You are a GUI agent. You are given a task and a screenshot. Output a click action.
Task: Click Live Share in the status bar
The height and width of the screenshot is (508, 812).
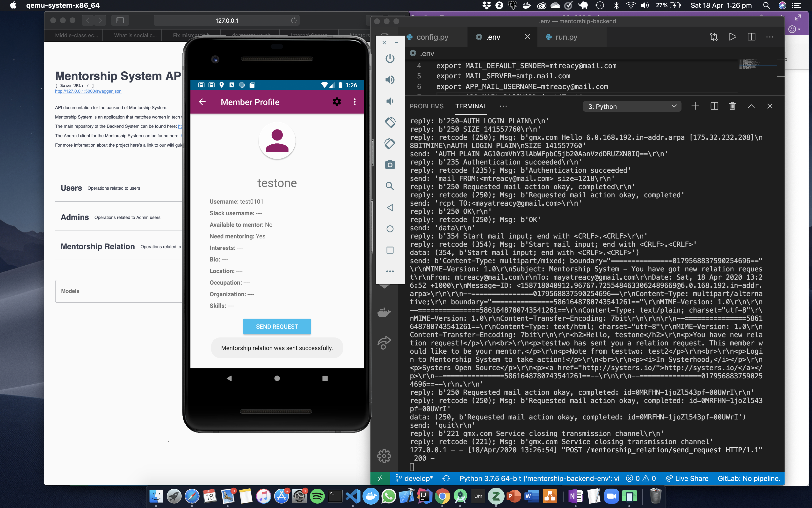tap(687, 478)
